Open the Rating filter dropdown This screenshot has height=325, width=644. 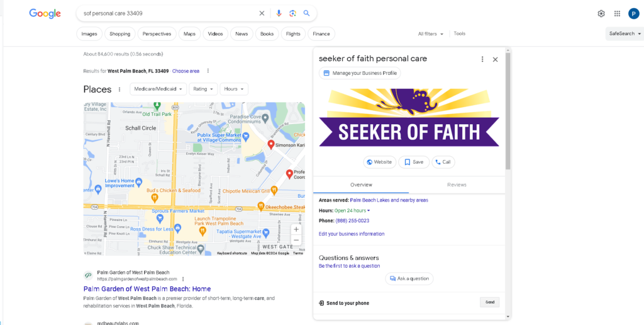coord(203,89)
